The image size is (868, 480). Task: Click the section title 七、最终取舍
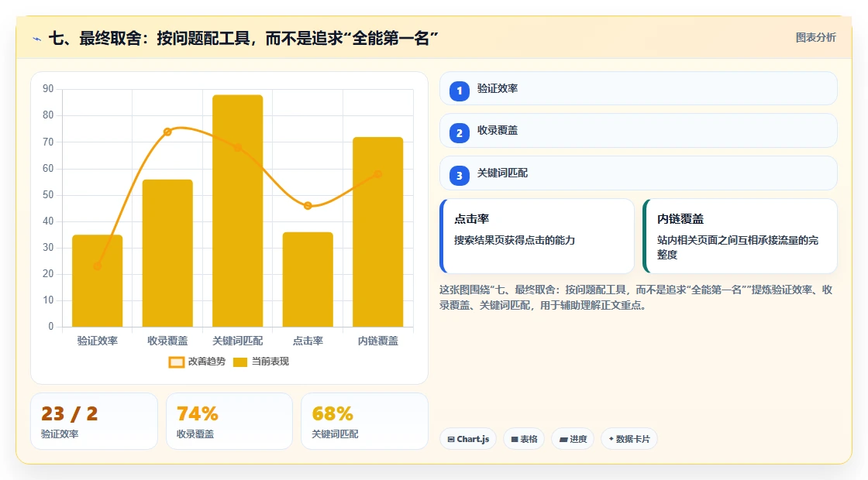[x=243, y=38]
